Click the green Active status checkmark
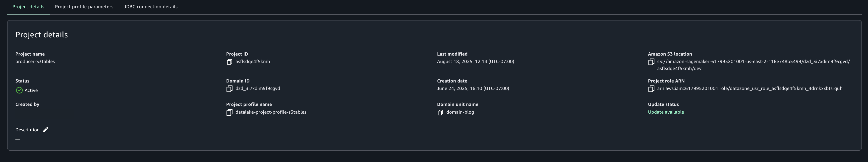The width and height of the screenshot is (868, 162). (x=19, y=90)
